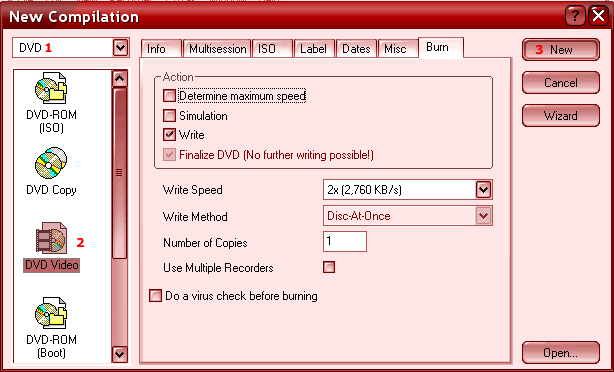The width and height of the screenshot is (614, 372).
Task: Click the Cancel button
Action: [x=561, y=83]
